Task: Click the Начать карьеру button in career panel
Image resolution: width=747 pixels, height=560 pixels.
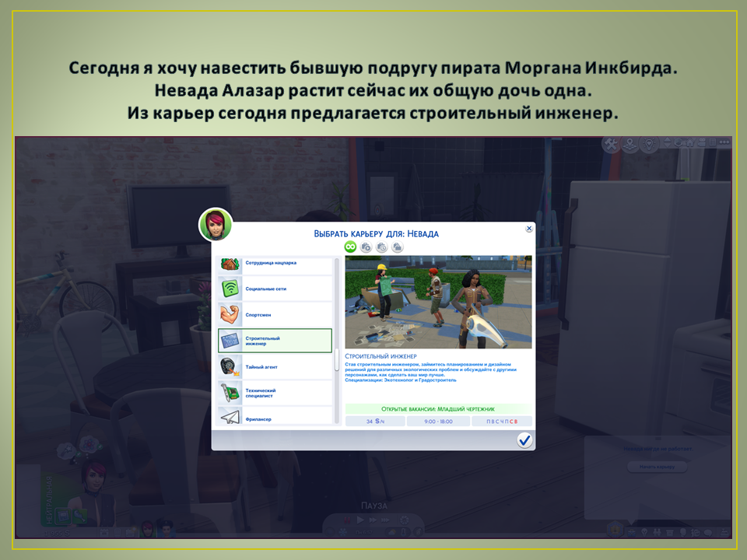Action: pyautogui.click(x=657, y=467)
